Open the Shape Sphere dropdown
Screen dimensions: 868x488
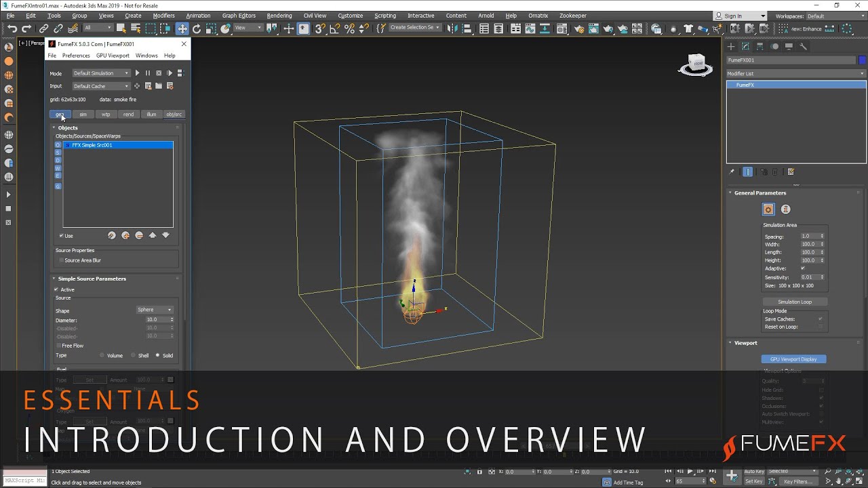(155, 310)
